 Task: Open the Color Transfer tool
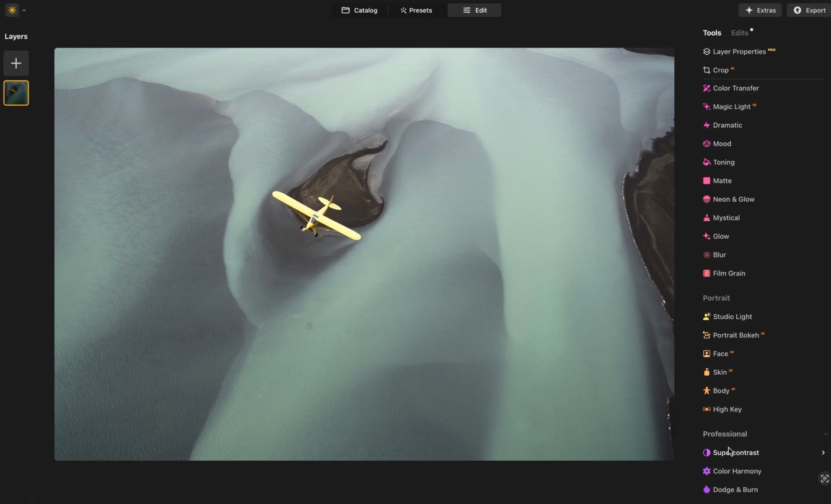click(731, 88)
